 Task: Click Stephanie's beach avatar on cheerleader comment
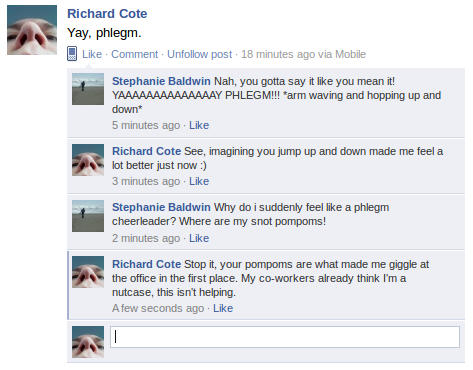tap(88, 216)
